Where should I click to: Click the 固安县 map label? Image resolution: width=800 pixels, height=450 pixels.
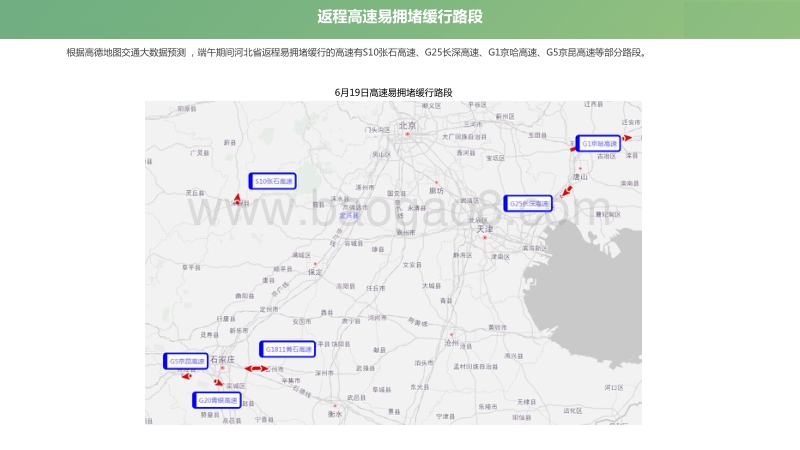click(396, 194)
